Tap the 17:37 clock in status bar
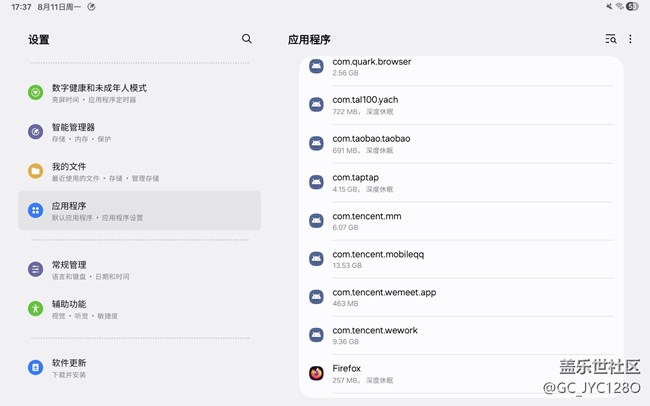Screen dimensions: 650x406 click(21, 7)
